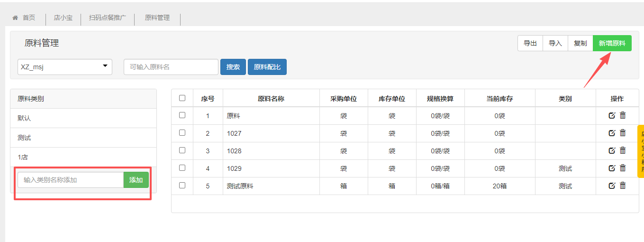Edit the 测试原料 row
The image size is (644, 242).
click(612, 186)
